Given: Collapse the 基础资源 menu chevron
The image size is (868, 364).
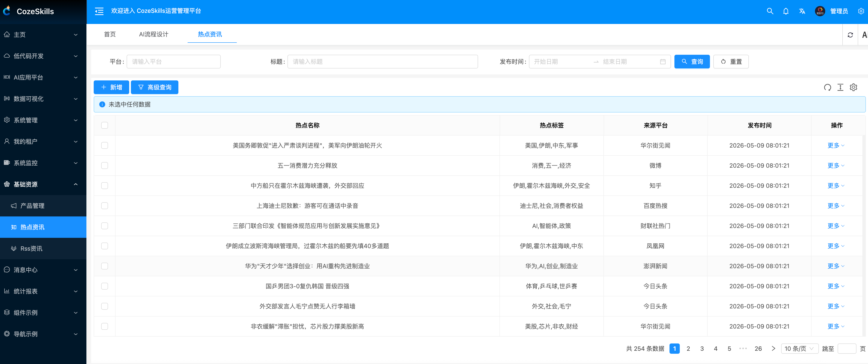Looking at the screenshot, I should (76, 184).
